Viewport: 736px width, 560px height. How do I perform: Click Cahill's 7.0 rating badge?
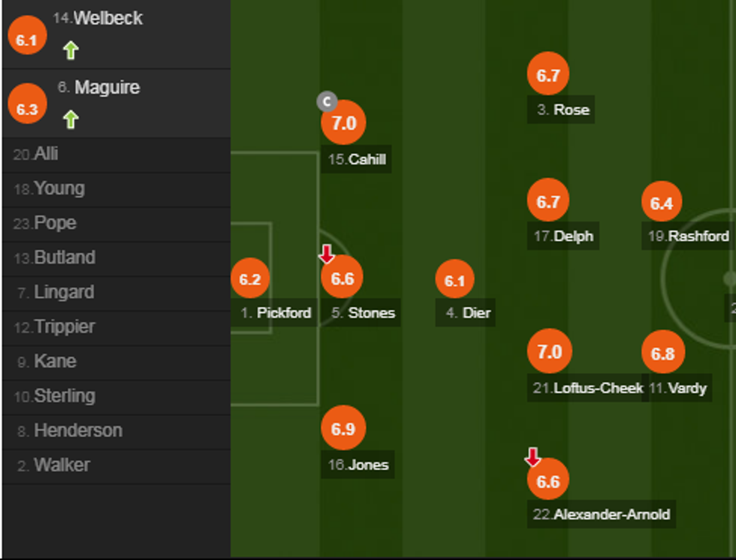[343, 122]
